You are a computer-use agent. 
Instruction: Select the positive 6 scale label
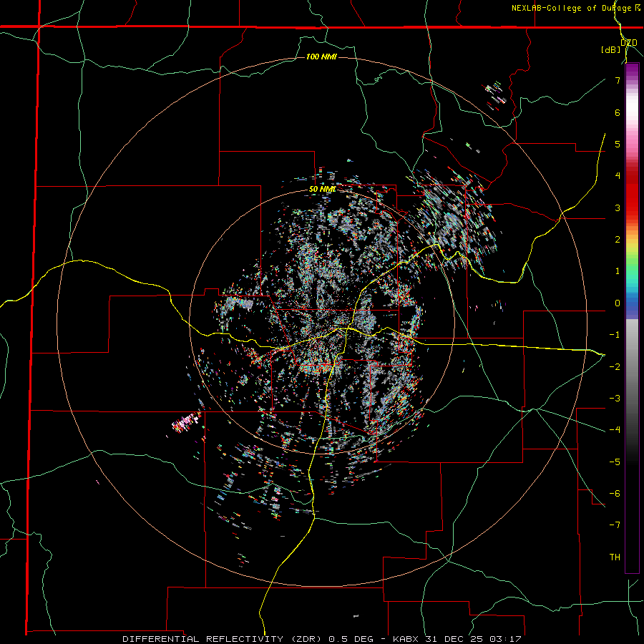(x=618, y=112)
